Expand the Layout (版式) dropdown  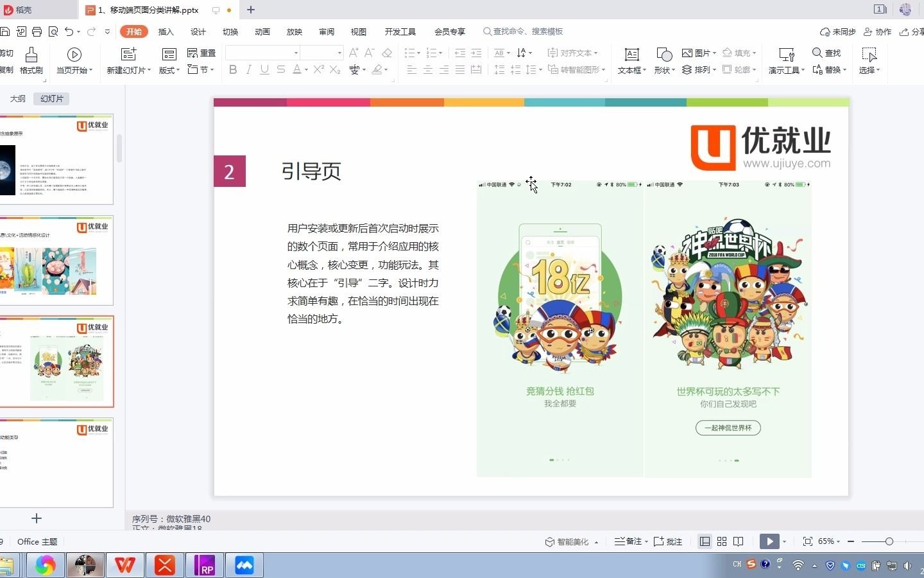[177, 70]
